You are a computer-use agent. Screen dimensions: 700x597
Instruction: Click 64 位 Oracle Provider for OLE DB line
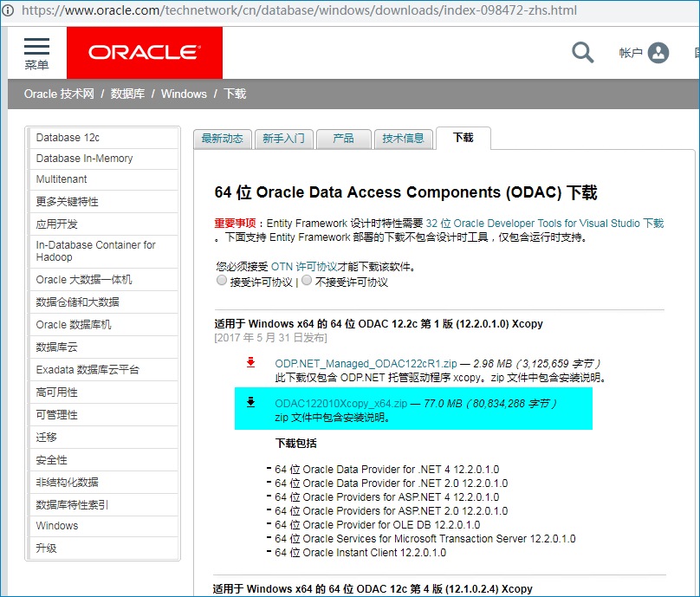click(x=377, y=525)
